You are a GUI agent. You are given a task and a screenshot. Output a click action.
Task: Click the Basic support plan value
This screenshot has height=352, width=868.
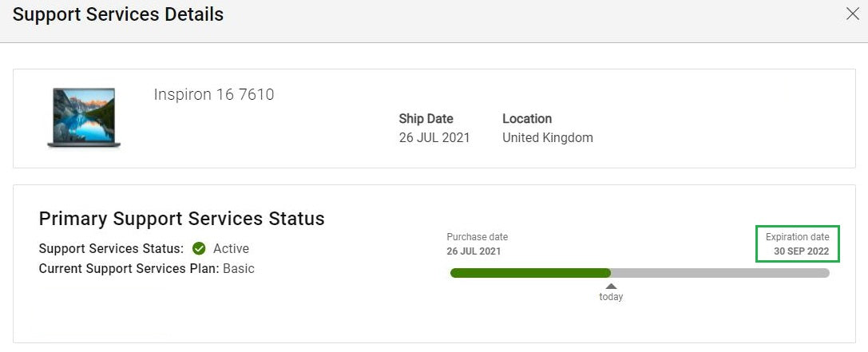pos(239,269)
